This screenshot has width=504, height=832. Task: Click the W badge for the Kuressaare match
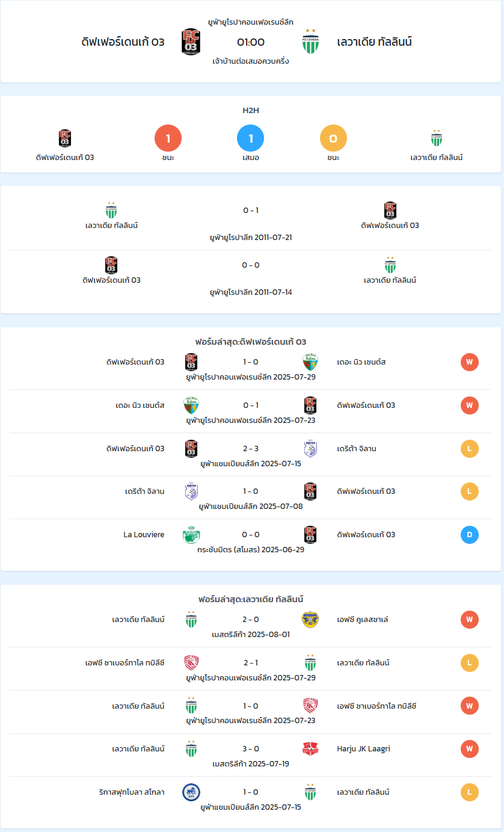coord(470,620)
